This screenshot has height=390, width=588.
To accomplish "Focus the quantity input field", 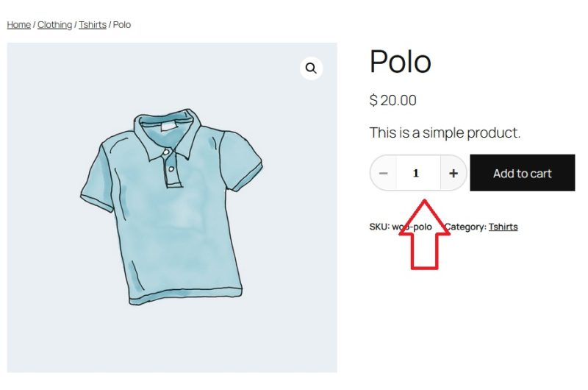I will click(x=418, y=174).
